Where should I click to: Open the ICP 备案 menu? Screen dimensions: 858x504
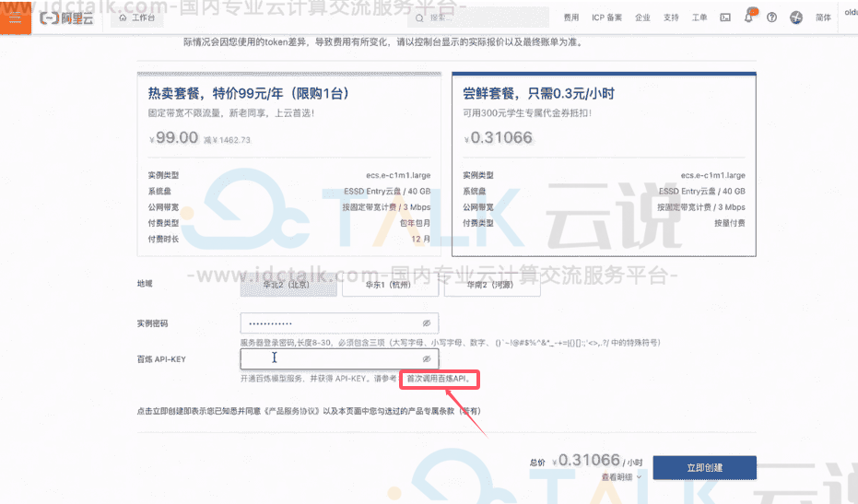[606, 18]
